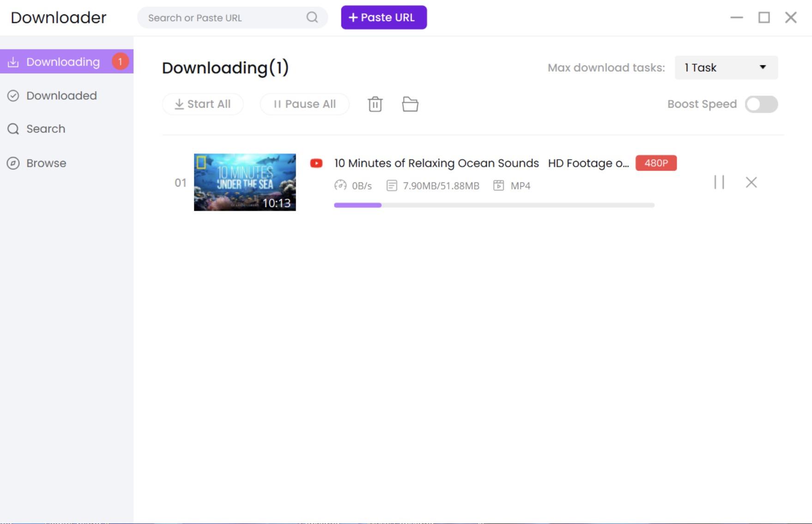Click the download progress bar

pyautogui.click(x=494, y=205)
